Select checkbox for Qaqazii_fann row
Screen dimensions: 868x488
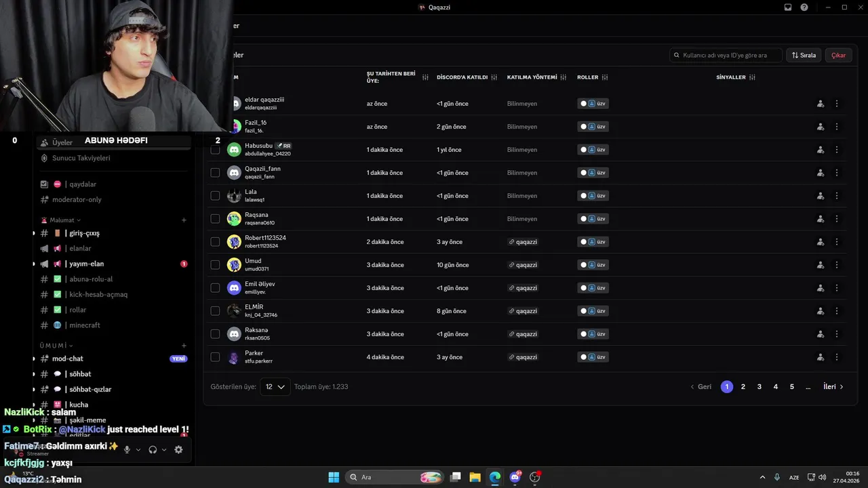(x=215, y=173)
